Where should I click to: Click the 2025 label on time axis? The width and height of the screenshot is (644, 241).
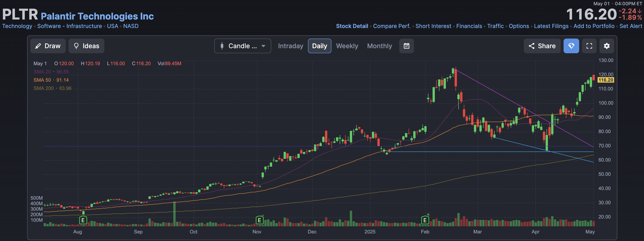[x=370, y=232]
